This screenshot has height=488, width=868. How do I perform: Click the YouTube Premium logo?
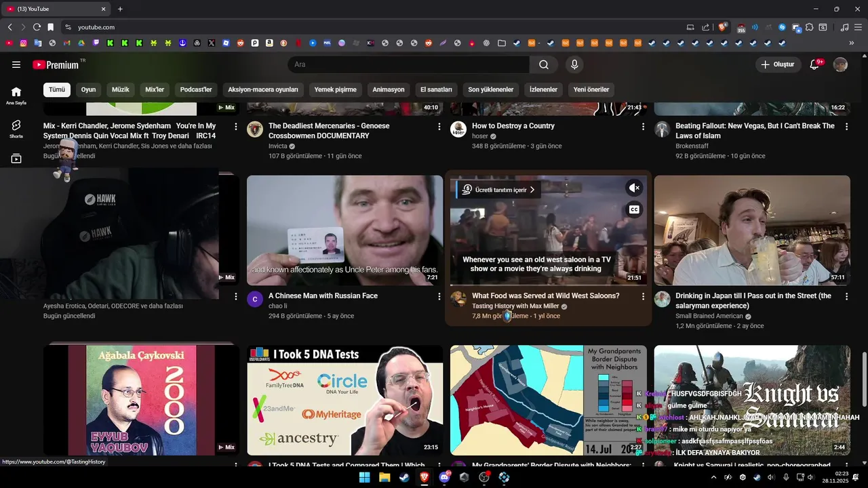(56, 64)
